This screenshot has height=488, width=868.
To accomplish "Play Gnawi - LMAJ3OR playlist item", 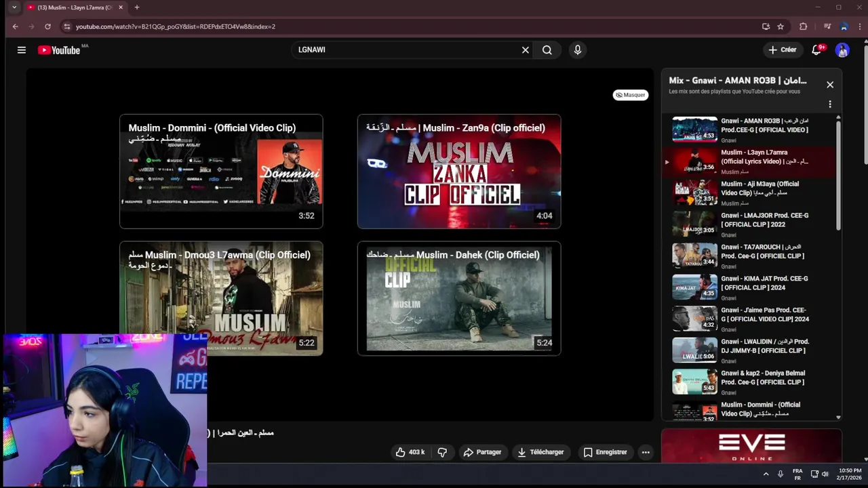I will pyautogui.click(x=749, y=224).
